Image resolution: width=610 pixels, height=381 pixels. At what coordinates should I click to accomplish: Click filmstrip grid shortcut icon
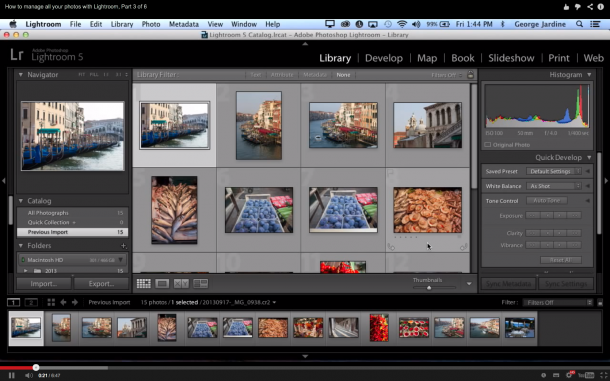pyautogui.click(x=51, y=302)
